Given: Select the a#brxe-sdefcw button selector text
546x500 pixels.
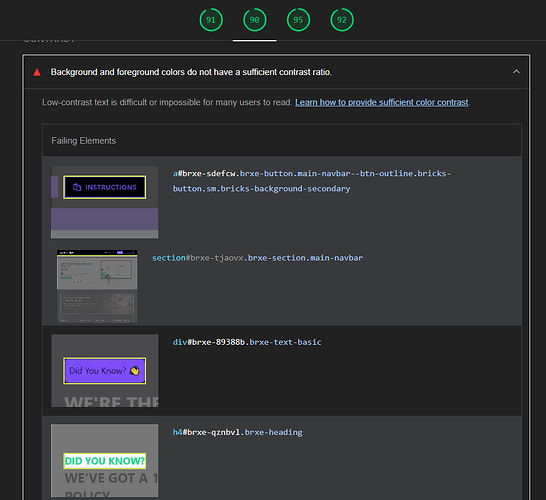Looking at the screenshot, I should click(x=312, y=181).
